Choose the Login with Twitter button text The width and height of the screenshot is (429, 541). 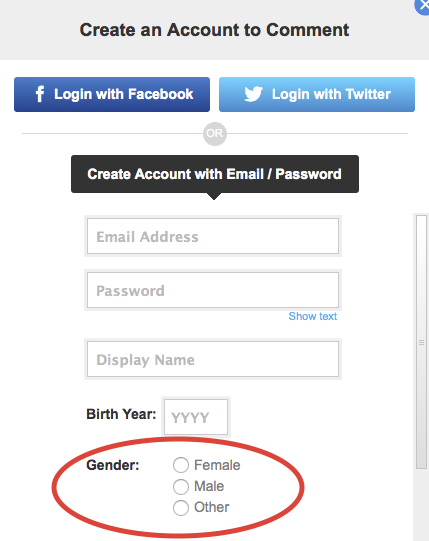(331, 94)
